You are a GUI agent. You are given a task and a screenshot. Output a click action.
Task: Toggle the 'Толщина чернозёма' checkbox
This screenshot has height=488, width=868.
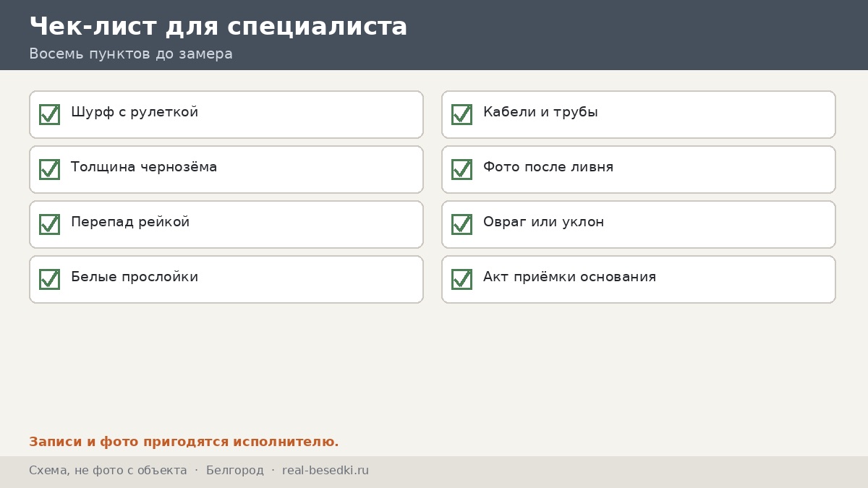(x=49, y=169)
